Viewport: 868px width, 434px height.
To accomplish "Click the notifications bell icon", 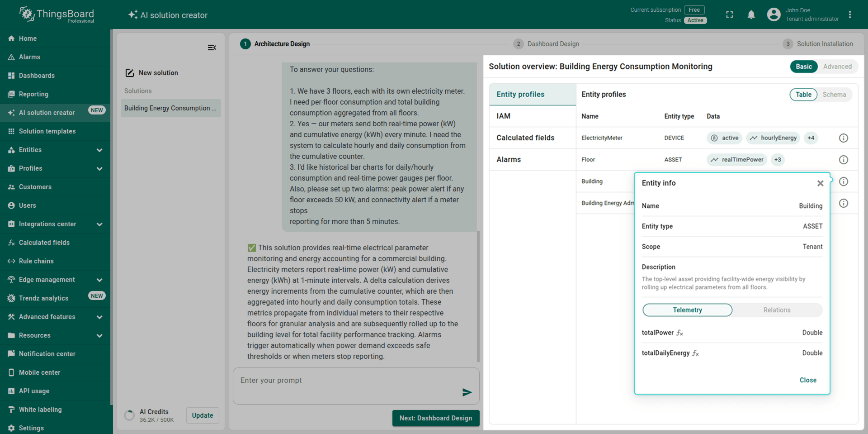I will click(751, 15).
